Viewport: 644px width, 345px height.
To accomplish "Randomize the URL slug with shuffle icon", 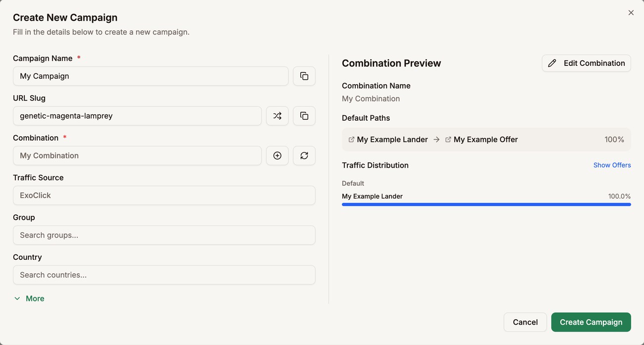I will (277, 116).
